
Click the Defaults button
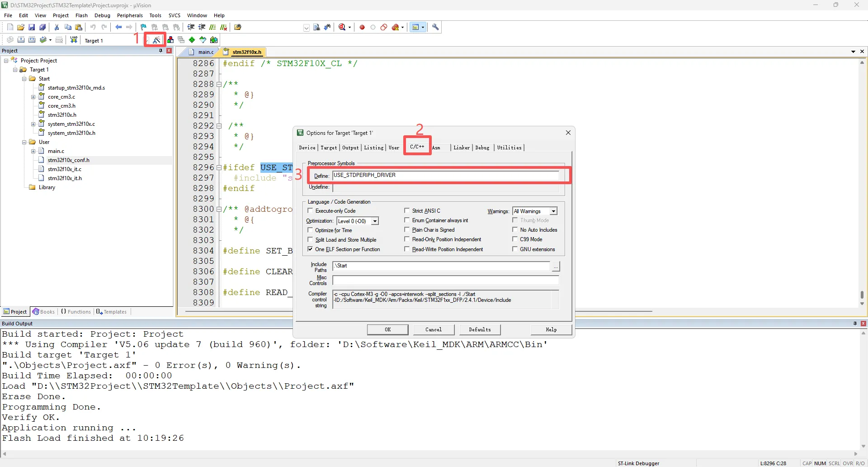(480, 329)
